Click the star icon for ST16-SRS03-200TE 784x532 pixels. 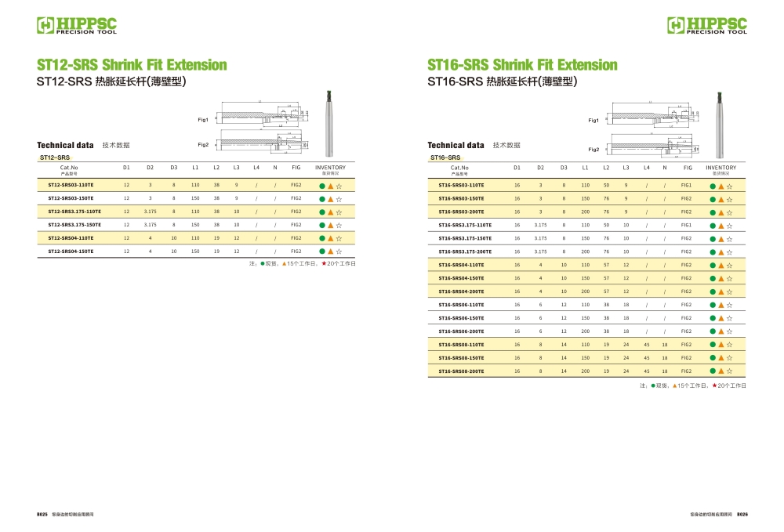tap(729, 213)
